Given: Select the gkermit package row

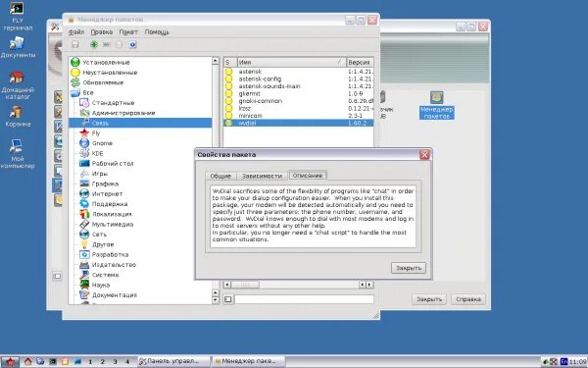Looking at the screenshot, I should (299, 93).
